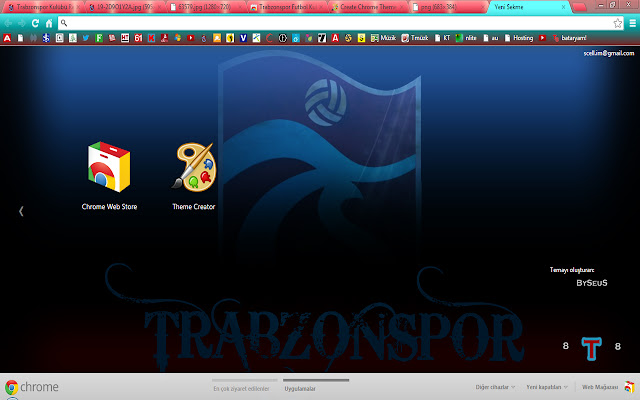The height and width of the screenshot is (400, 640).
Task: Open the Hosting bookmark
Action: tap(519, 38)
